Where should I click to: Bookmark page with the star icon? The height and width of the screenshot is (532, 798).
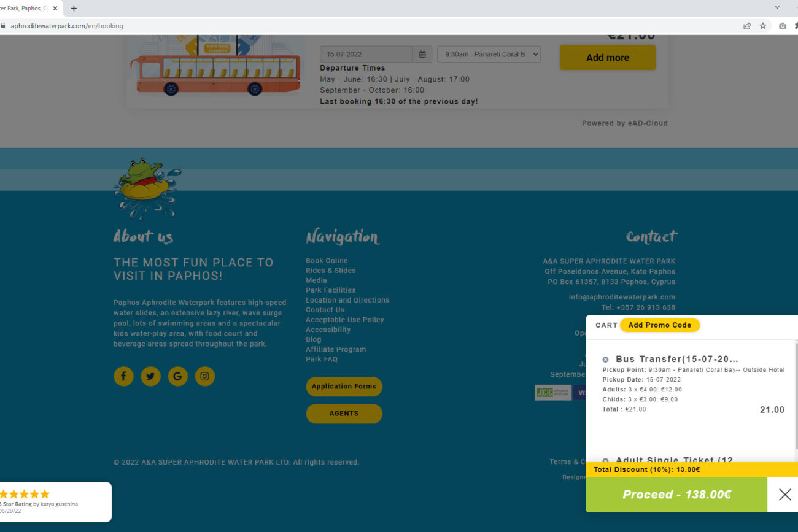coord(763,26)
